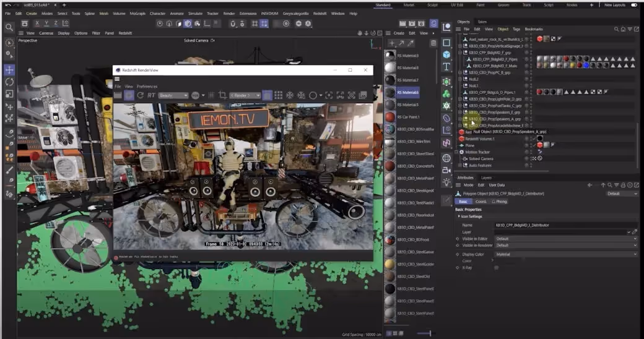
Task: Open the Beauty AOV dropdown in RenderView
Action: point(173,95)
